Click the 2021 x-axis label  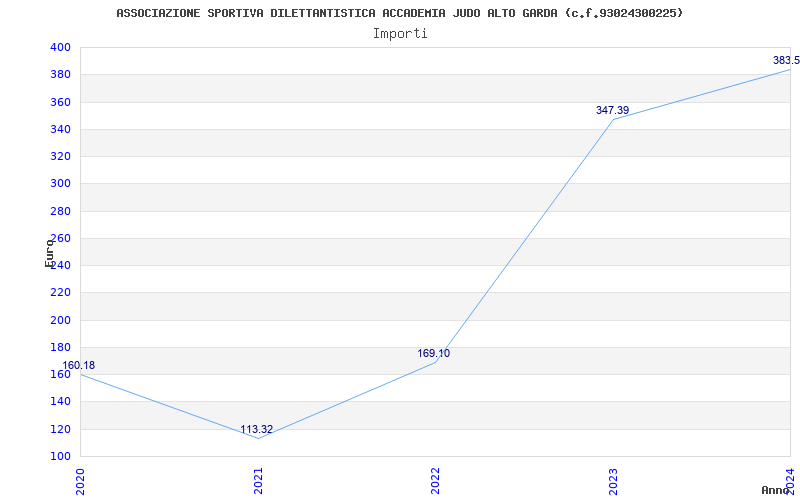[x=258, y=481]
